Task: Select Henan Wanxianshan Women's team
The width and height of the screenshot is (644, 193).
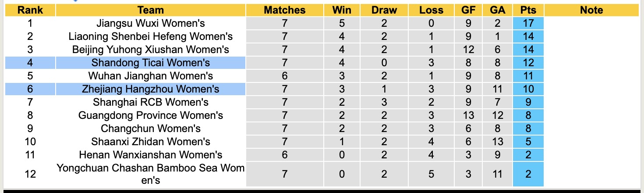Action: (151, 155)
